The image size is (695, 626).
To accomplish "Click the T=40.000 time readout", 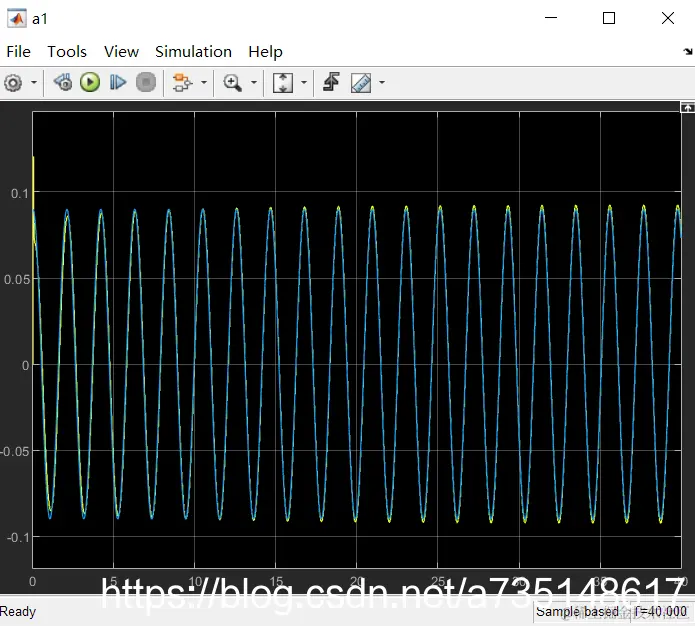I will (660, 612).
